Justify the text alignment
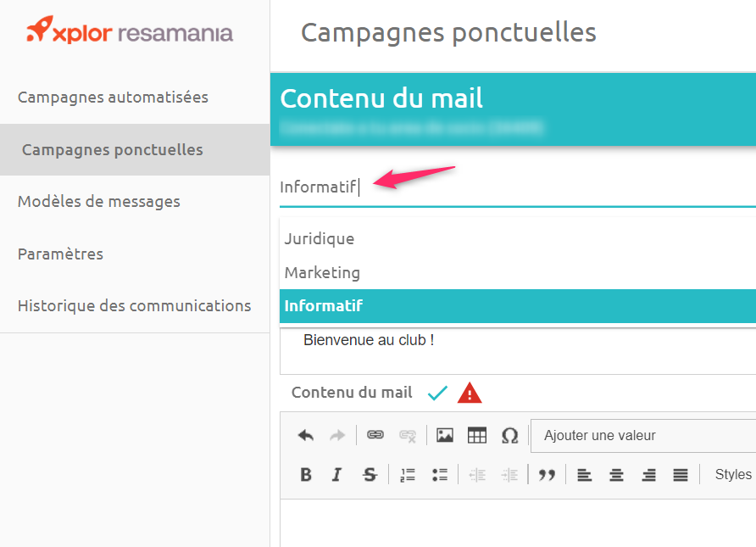This screenshot has width=756, height=547. click(x=681, y=475)
